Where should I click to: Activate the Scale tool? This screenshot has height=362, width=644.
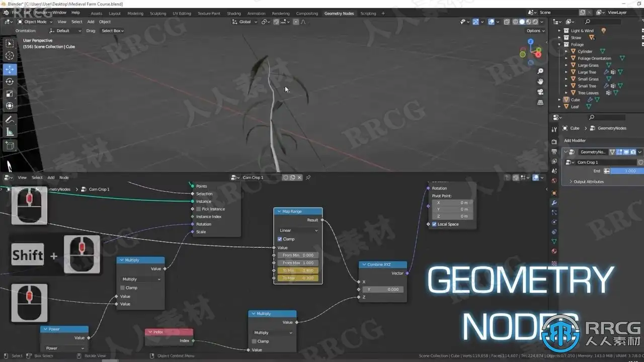[x=10, y=94]
